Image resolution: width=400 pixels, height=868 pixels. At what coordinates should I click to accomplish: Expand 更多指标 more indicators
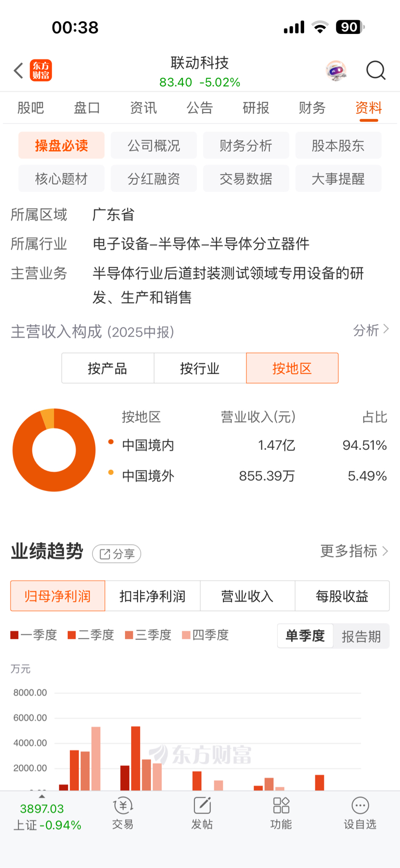354,551
